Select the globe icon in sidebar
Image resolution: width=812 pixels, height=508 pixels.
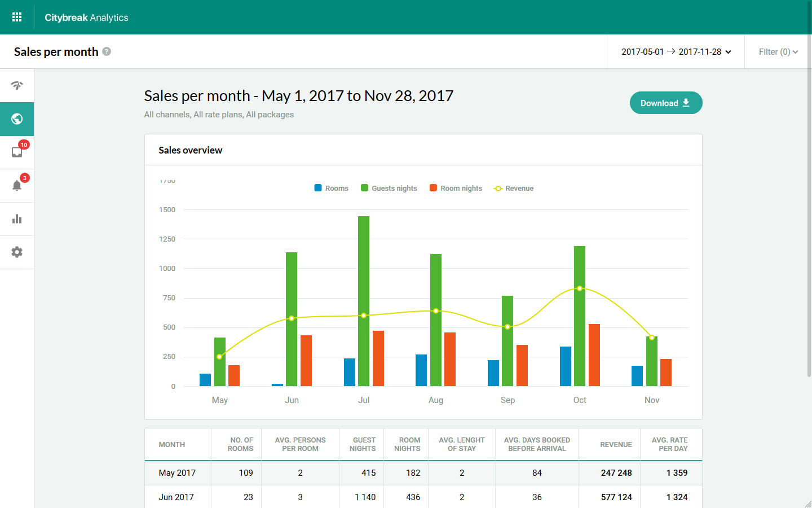17,119
